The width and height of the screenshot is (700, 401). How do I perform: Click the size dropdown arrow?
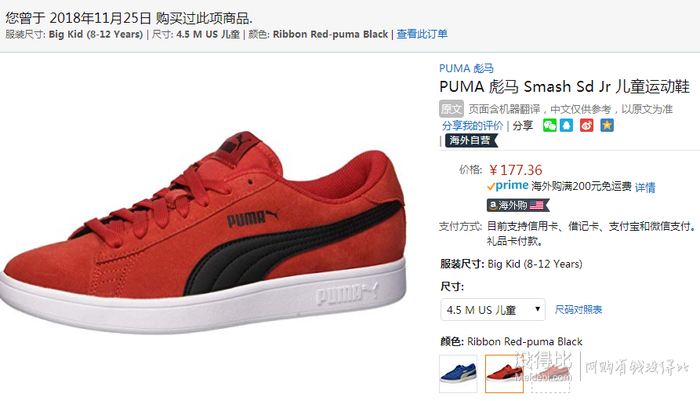(x=538, y=309)
